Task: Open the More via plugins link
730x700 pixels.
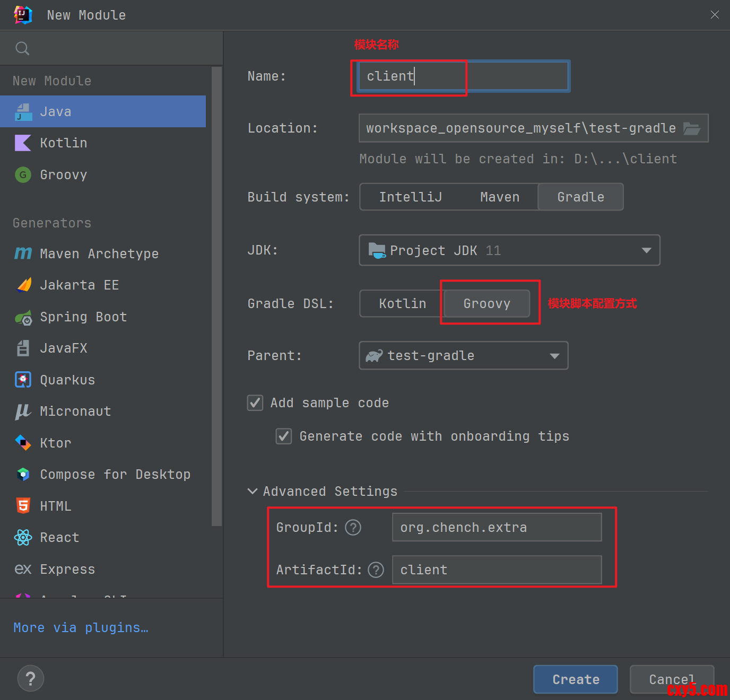Action: pyautogui.click(x=81, y=628)
